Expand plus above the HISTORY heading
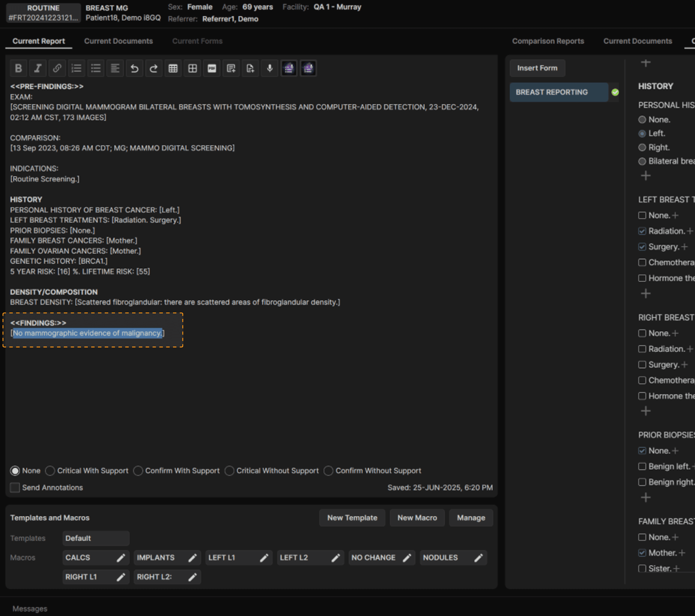Viewport: 695px width, 616px height. (645, 63)
